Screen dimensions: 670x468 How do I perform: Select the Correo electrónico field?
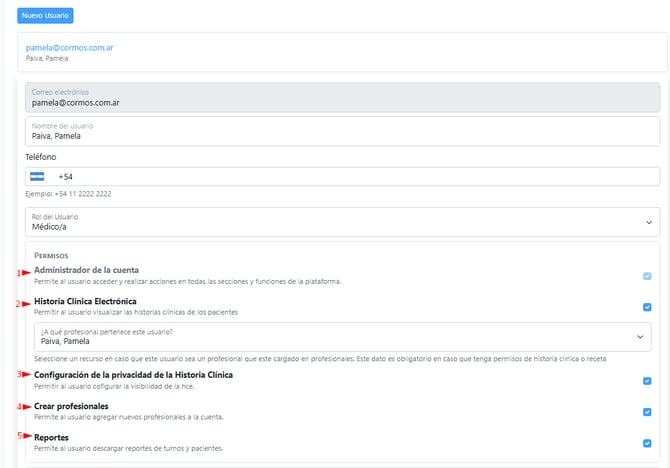point(342,98)
